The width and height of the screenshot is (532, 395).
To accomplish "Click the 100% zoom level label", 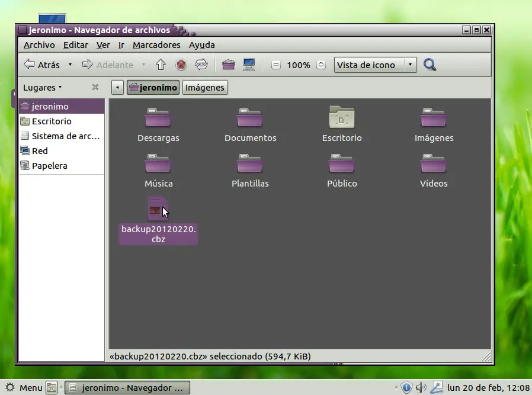I will 299,65.
